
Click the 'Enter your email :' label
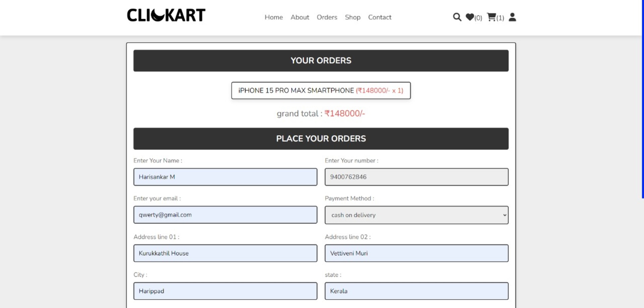(x=157, y=199)
